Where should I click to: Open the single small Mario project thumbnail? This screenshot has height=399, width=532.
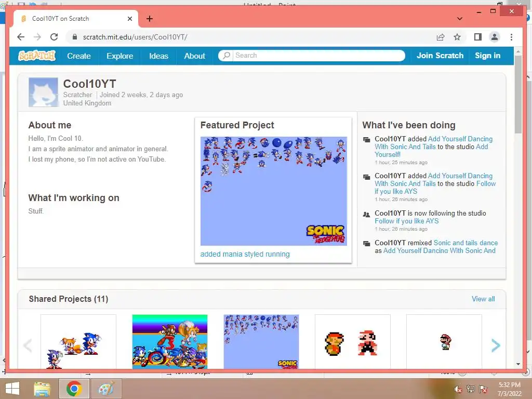[444, 342]
